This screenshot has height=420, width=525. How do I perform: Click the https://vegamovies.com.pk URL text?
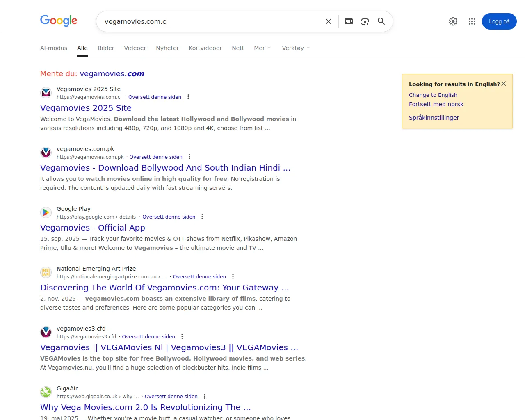[90, 157]
